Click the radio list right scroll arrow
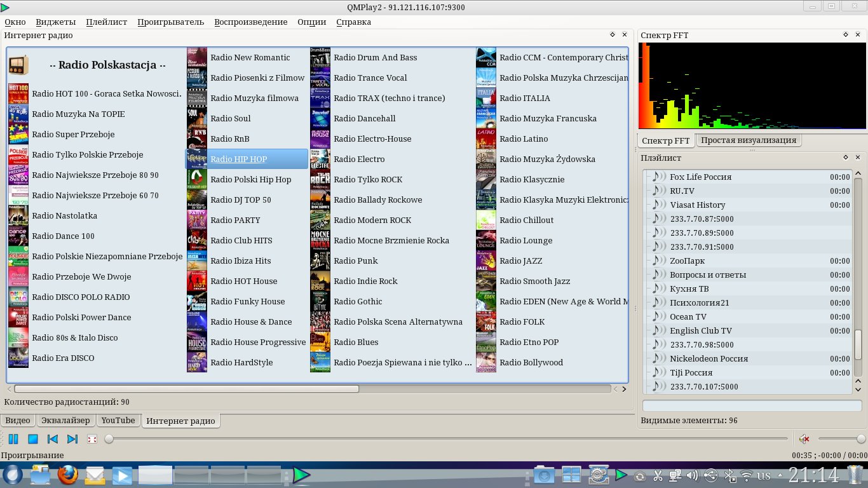The height and width of the screenshot is (488, 868). (624, 389)
